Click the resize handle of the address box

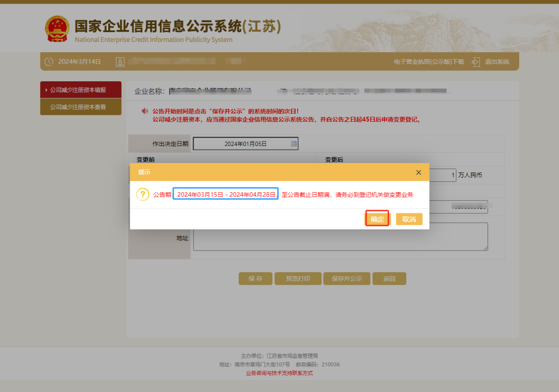point(486,248)
